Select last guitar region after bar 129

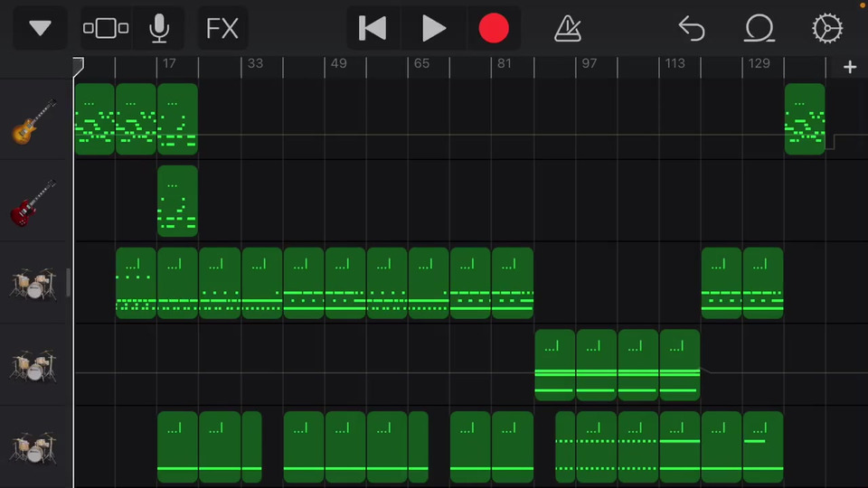805,119
